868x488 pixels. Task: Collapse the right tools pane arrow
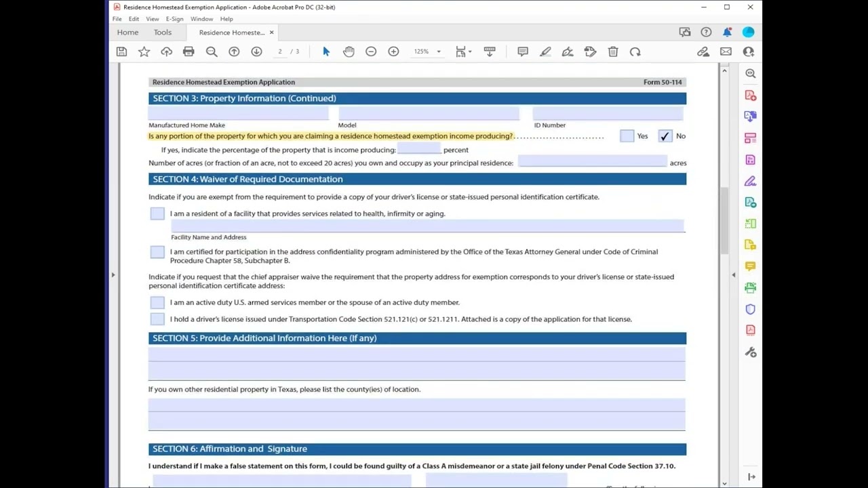click(x=733, y=274)
